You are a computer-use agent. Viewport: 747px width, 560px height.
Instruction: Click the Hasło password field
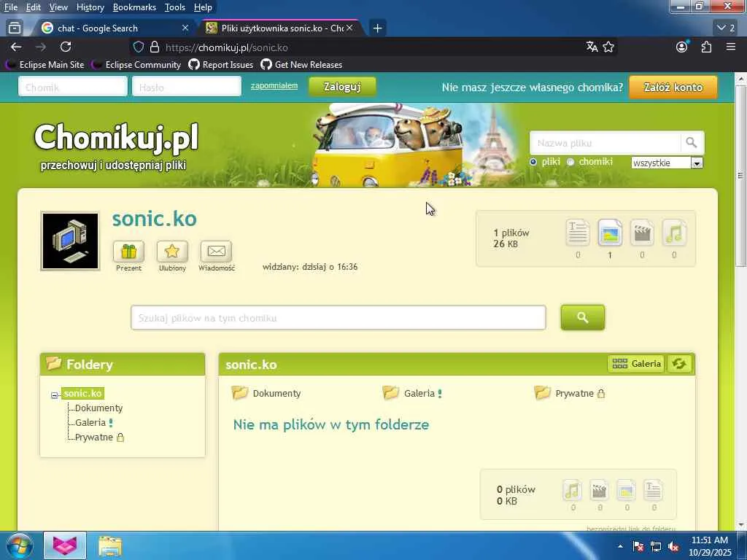click(x=187, y=87)
